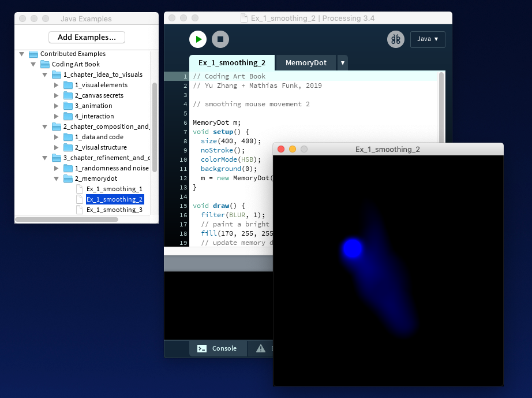Collapse the Coding Art Book tree node
The height and width of the screenshot is (398, 532).
point(33,64)
